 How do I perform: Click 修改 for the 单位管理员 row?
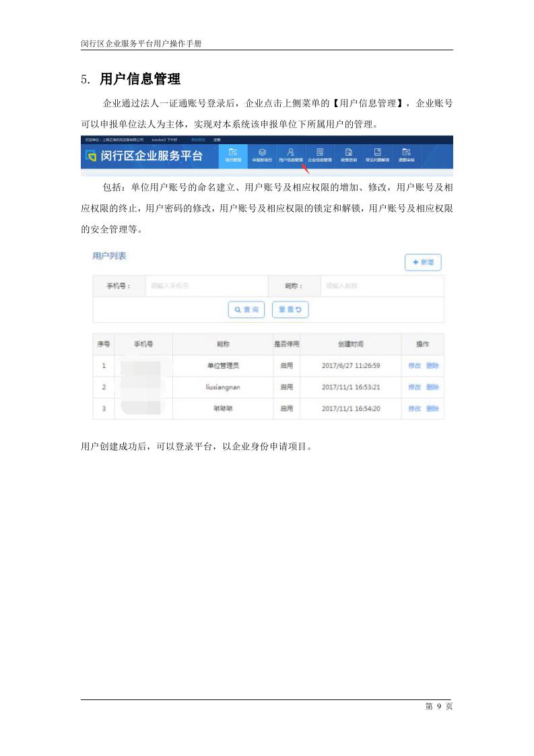pos(414,366)
